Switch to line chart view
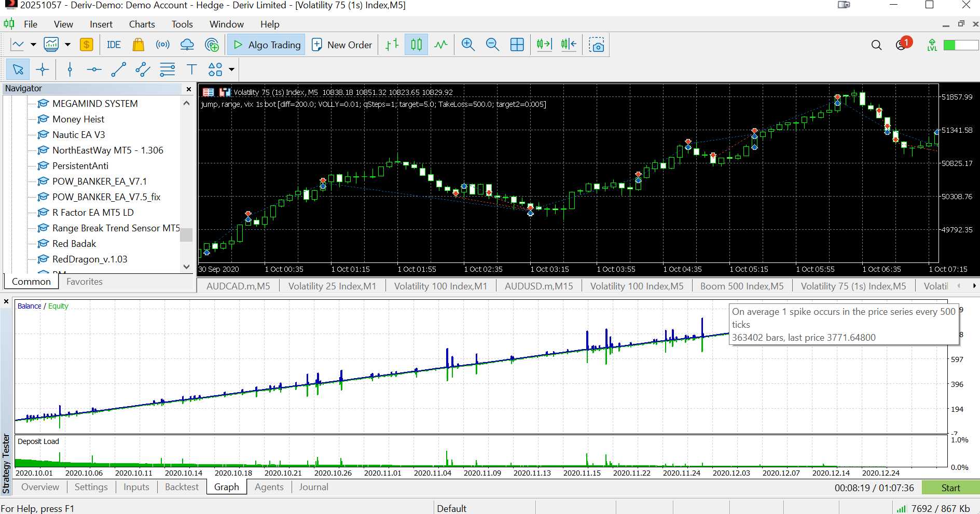 441,45
